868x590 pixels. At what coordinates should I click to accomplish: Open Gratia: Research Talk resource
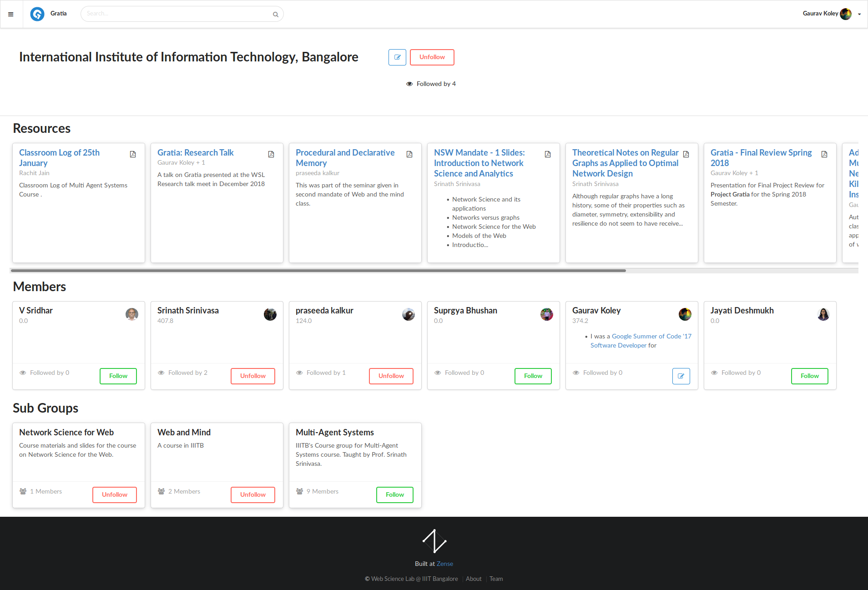pos(196,153)
